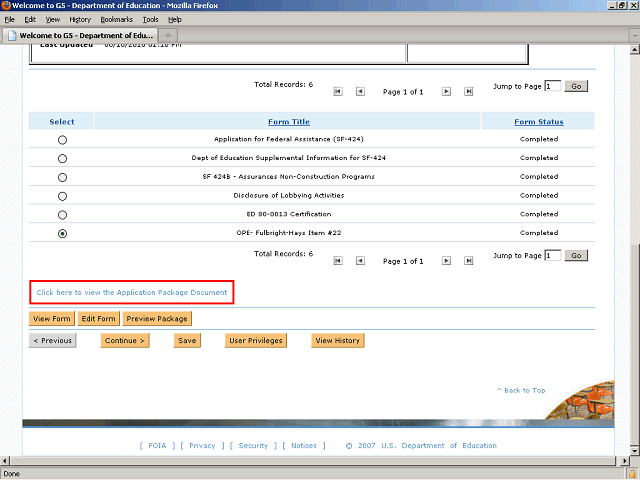
Task: Click the View Form button
Action: (x=52, y=319)
